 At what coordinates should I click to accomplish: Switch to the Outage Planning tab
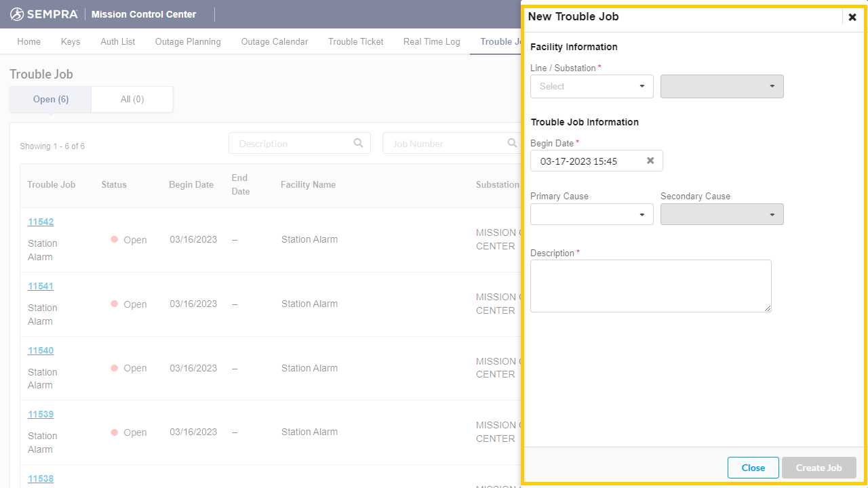click(188, 41)
